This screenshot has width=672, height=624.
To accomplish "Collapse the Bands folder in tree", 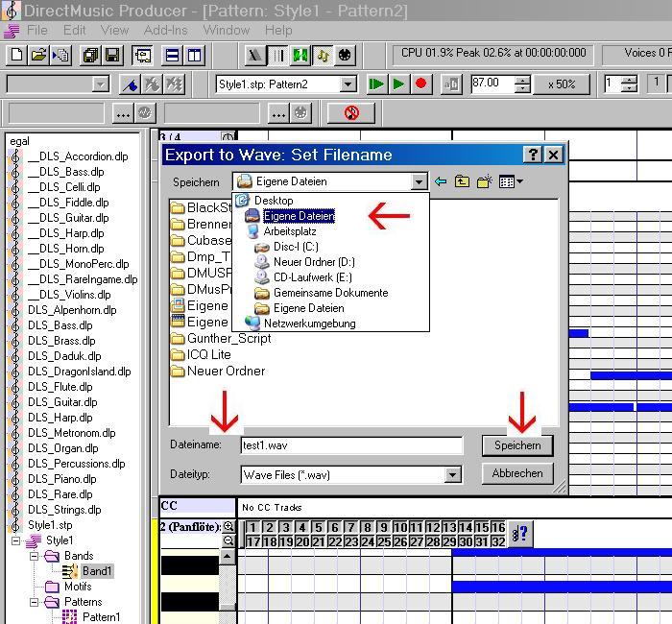I will [x=36, y=556].
